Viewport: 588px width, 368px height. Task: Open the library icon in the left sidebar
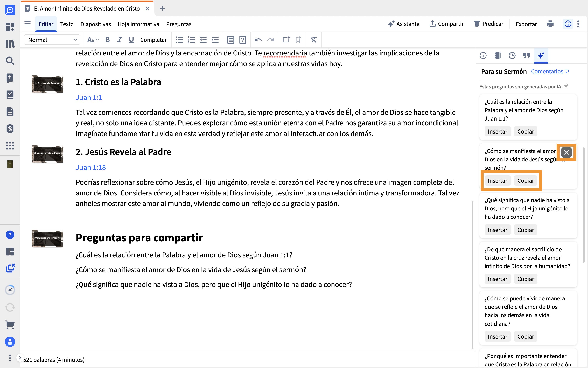click(x=10, y=44)
